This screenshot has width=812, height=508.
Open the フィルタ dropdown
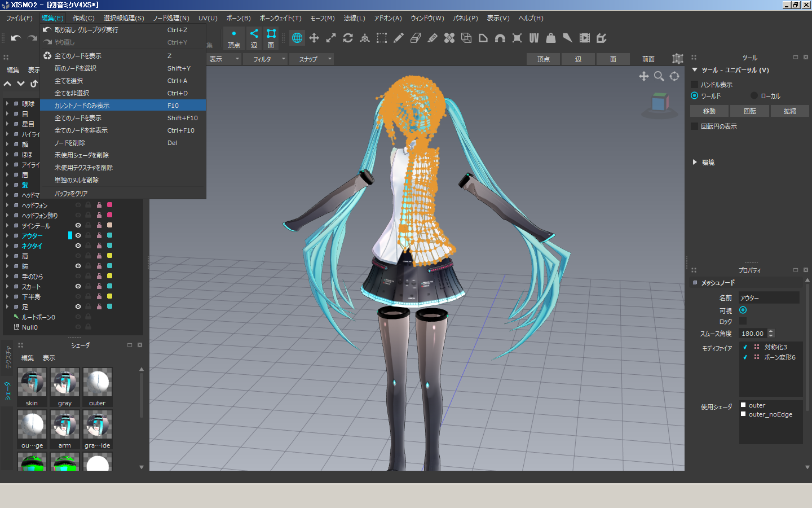click(266, 59)
